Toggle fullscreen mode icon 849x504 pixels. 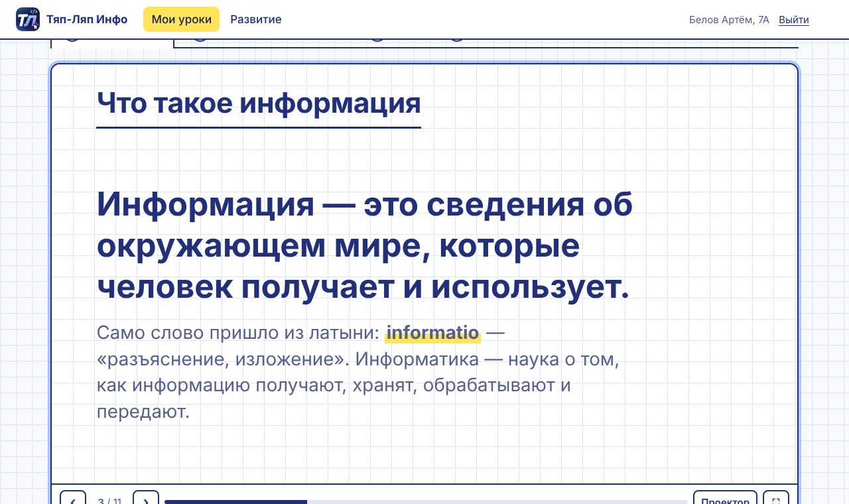coord(776,497)
